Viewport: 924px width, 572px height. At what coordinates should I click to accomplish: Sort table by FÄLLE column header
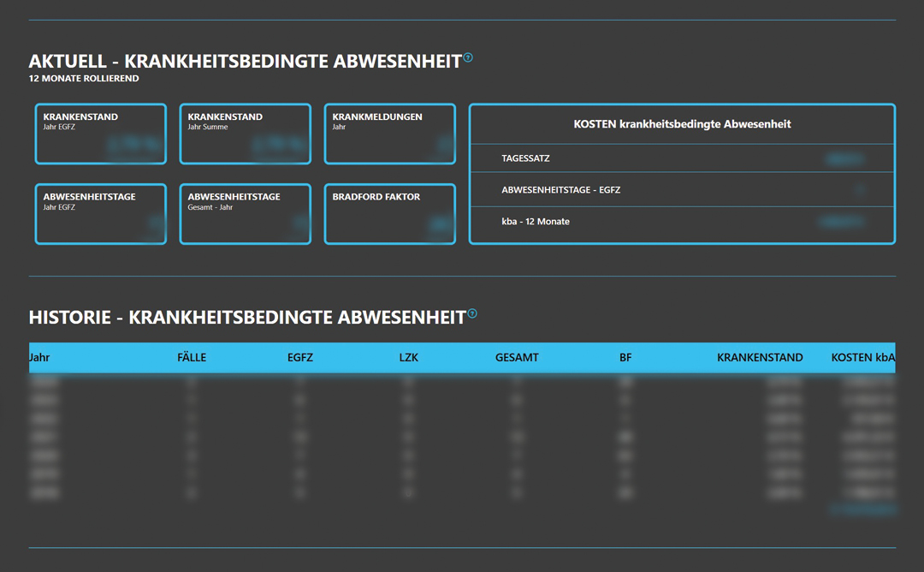(x=192, y=357)
